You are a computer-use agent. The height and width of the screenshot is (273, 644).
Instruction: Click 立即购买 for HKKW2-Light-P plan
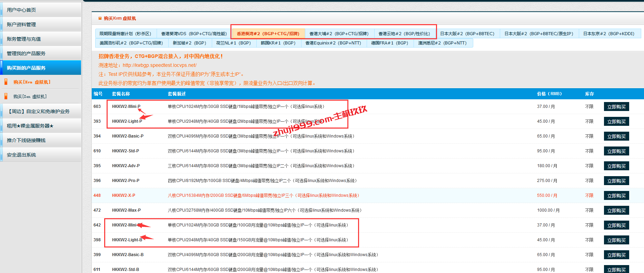(x=616, y=122)
